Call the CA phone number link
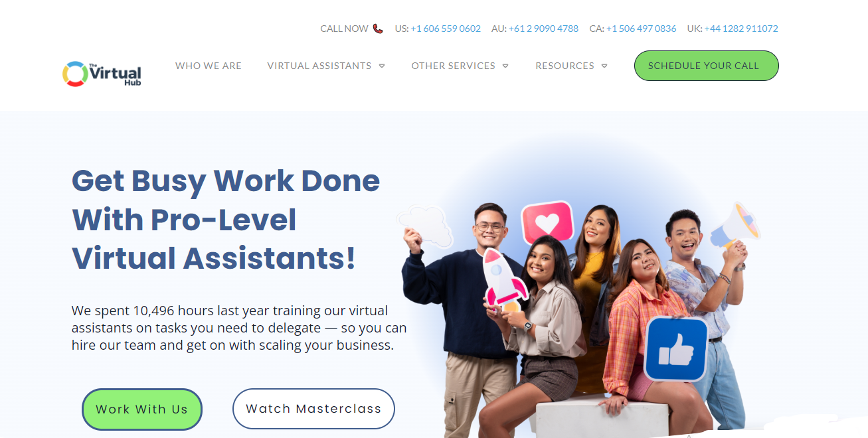Image resolution: width=868 pixels, height=438 pixels. click(642, 29)
